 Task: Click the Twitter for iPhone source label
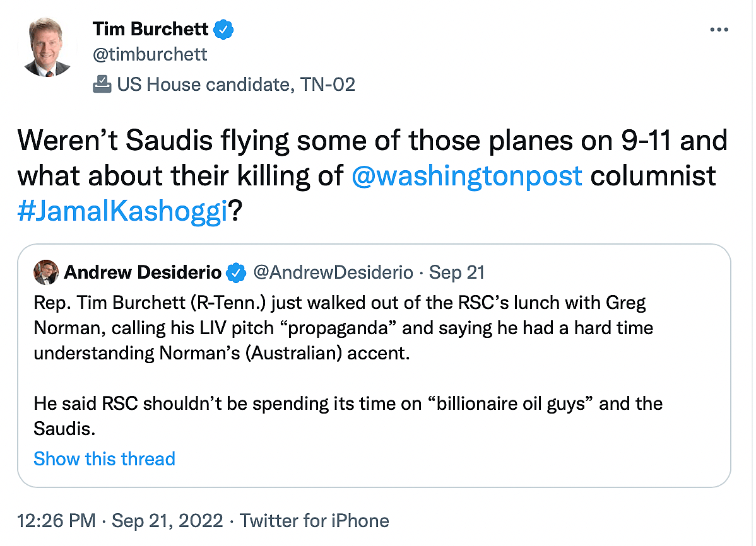(314, 521)
